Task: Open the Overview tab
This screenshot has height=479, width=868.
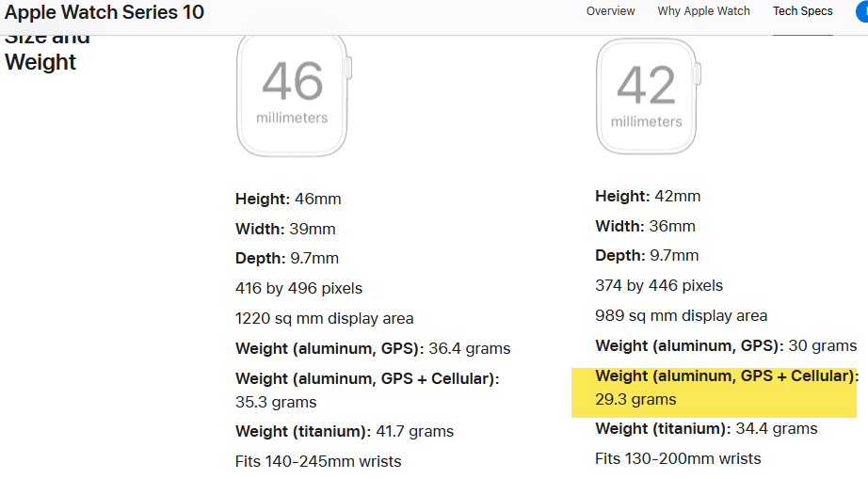Action: pyautogui.click(x=610, y=11)
